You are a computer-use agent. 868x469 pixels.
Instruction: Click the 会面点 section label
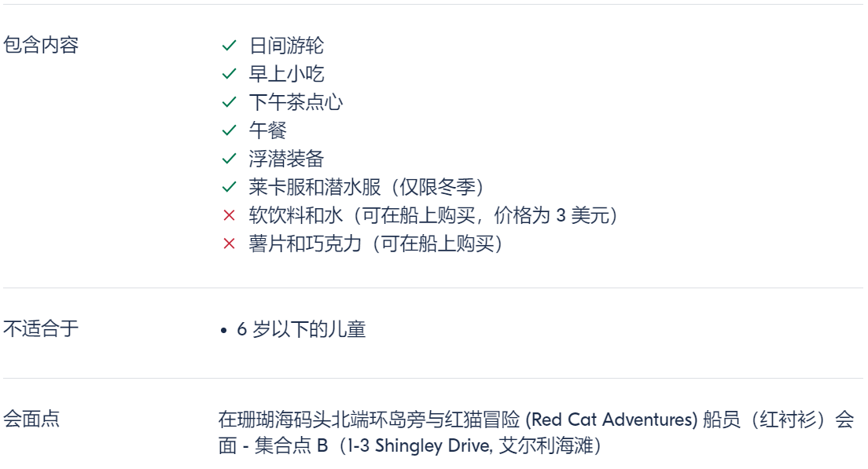click(x=31, y=420)
